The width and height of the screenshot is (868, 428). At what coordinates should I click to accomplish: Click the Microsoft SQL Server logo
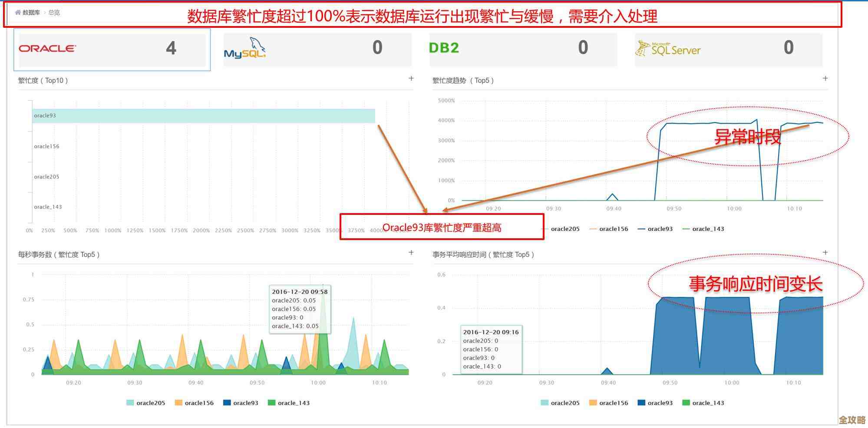point(669,49)
